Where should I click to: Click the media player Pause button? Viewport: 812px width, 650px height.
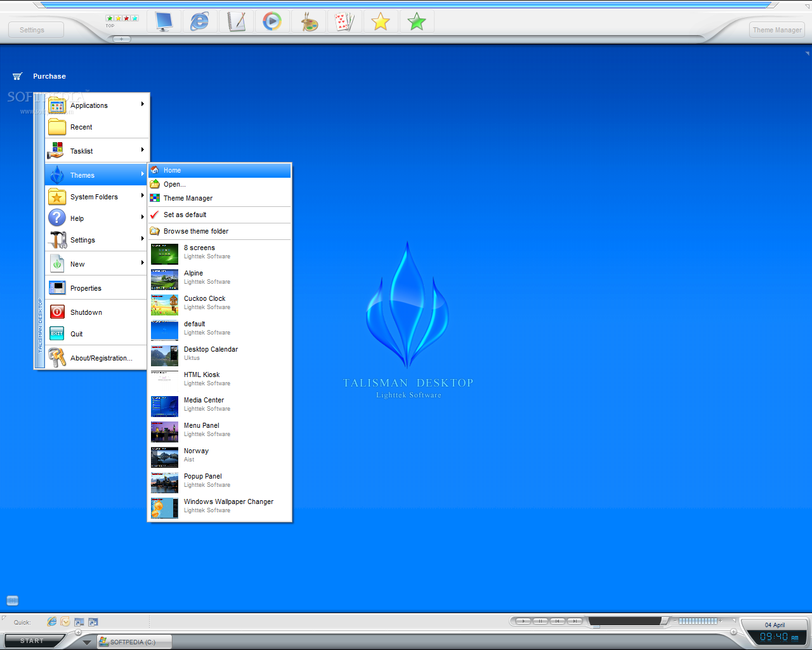[x=540, y=621]
